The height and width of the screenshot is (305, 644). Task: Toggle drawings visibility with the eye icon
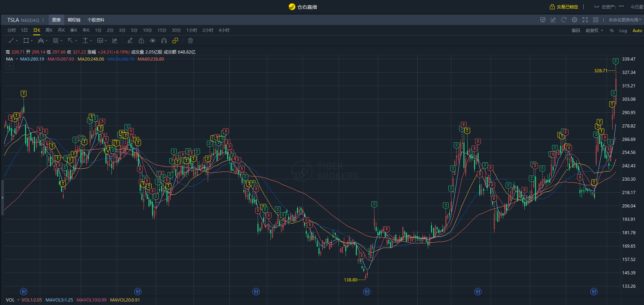153,41
